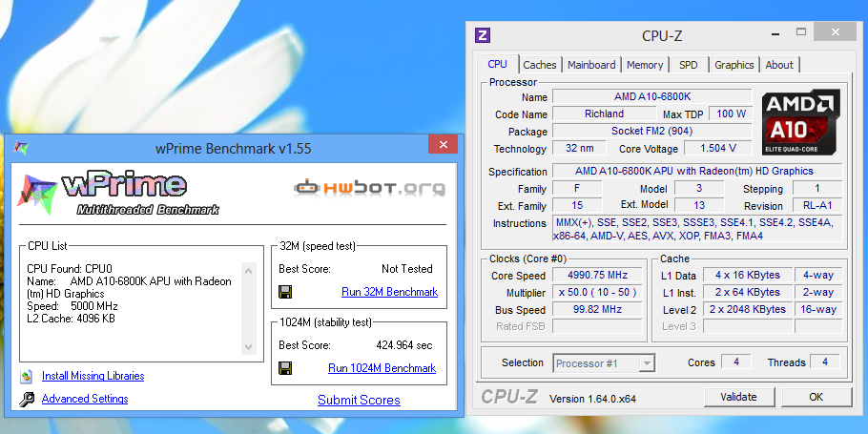This screenshot has height=434, width=868.
Task: Click the Core Speed value 4990.75 MHz
Action: pyautogui.click(x=597, y=275)
